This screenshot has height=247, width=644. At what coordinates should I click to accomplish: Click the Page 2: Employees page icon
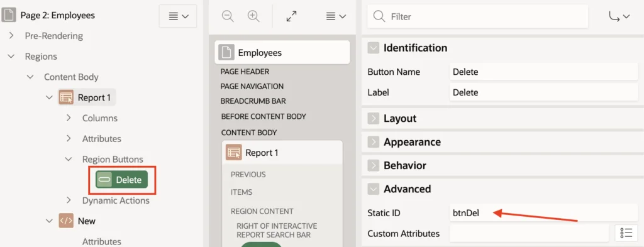point(9,16)
